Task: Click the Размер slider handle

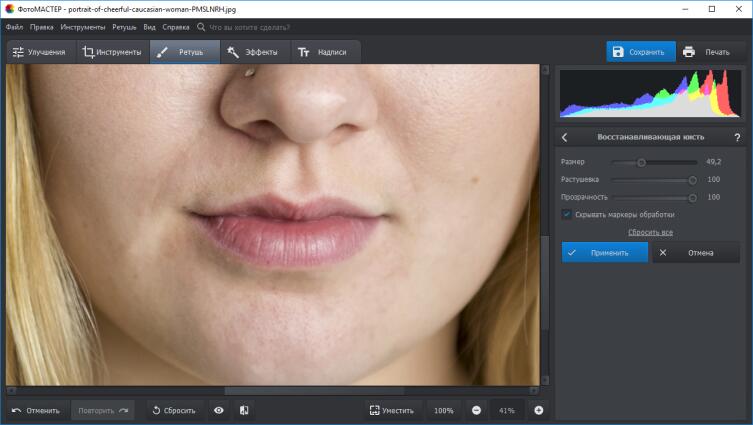Action: click(x=641, y=162)
